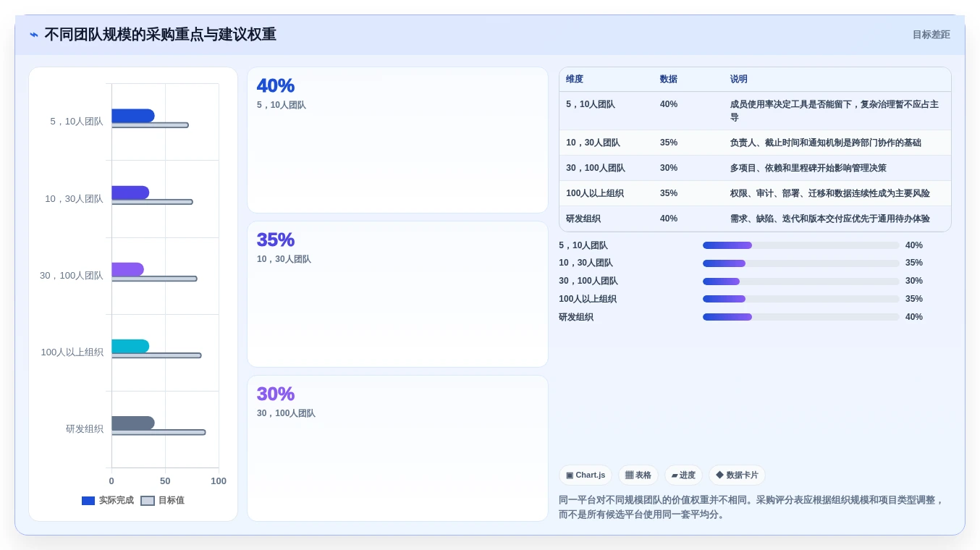This screenshot has height=550, width=980.
Task: Click the 数据 column header
Action: pyautogui.click(x=669, y=79)
